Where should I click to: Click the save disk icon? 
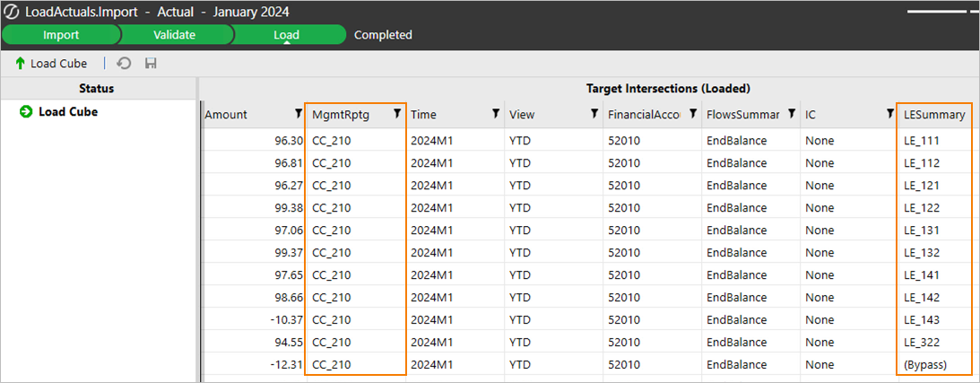point(151,64)
